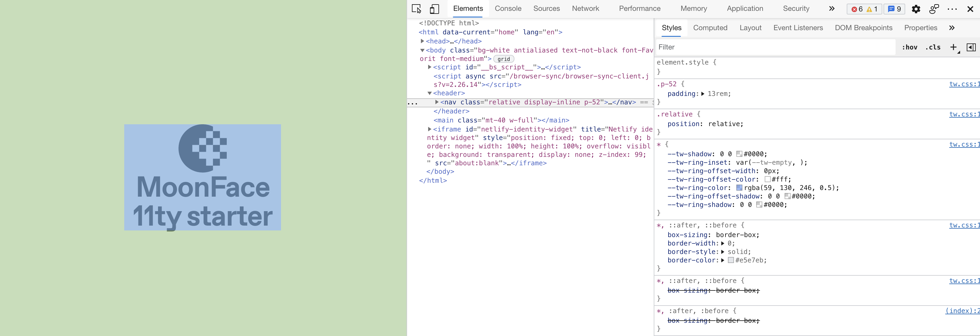Screen dimensions: 980x336
Task: Expand the nav element tree node
Action: [x=437, y=102]
